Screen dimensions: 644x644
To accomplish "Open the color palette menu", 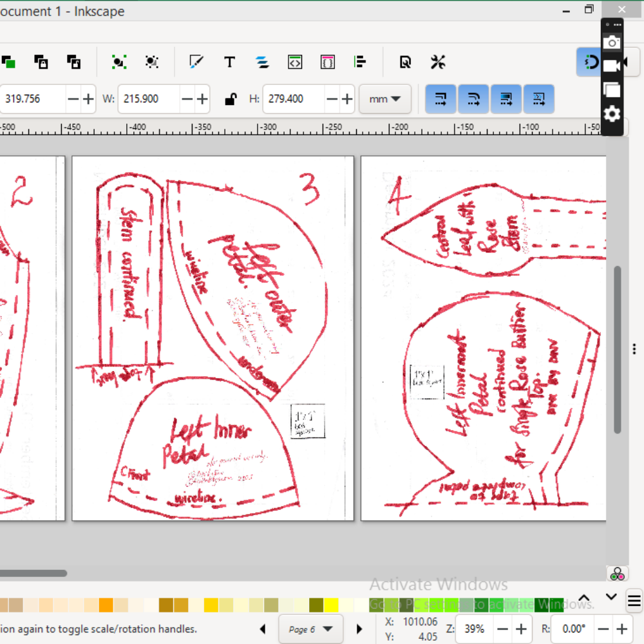I will [x=634, y=601].
